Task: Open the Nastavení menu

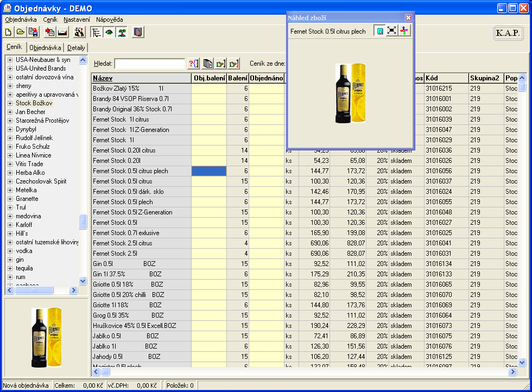Action: (x=77, y=20)
